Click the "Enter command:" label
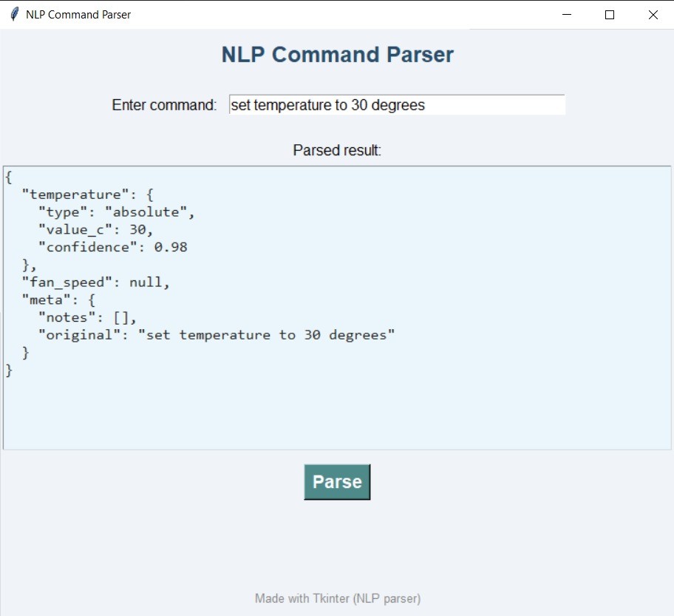This screenshot has height=616, width=674. coord(164,105)
